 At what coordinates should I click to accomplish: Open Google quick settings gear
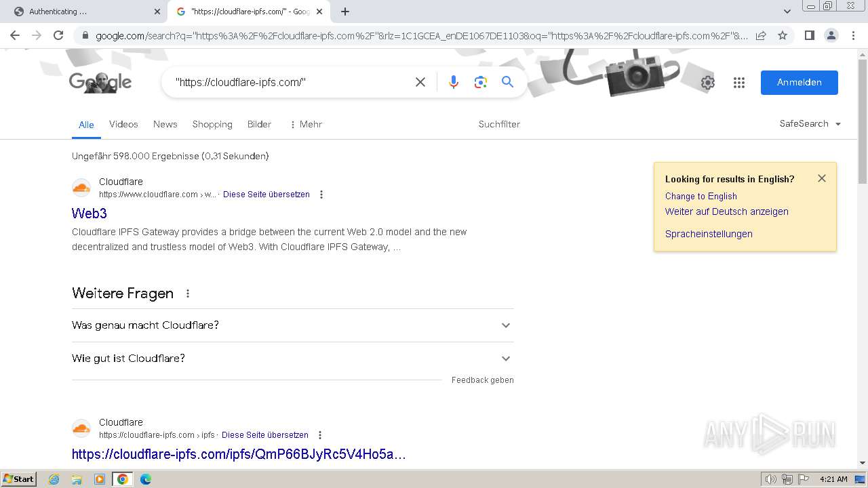708,83
